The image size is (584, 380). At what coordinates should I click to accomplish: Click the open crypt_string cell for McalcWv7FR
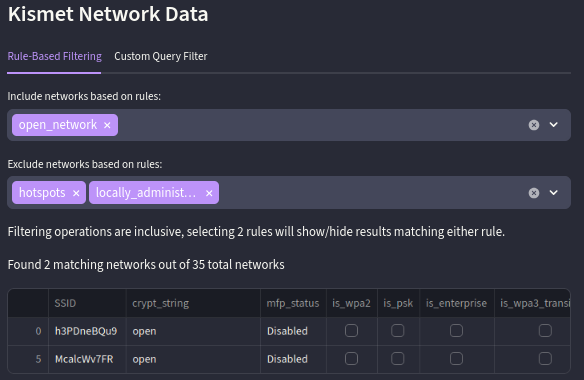pyautogui.click(x=193, y=359)
